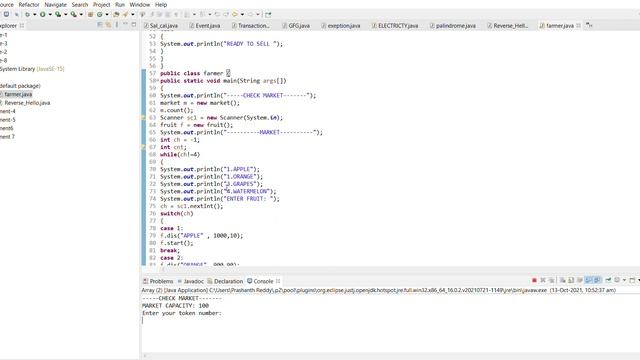The height and width of the screenshot is (360, 640).
Task: Switch to the Javadoc tab
Action: pos(191,281)
